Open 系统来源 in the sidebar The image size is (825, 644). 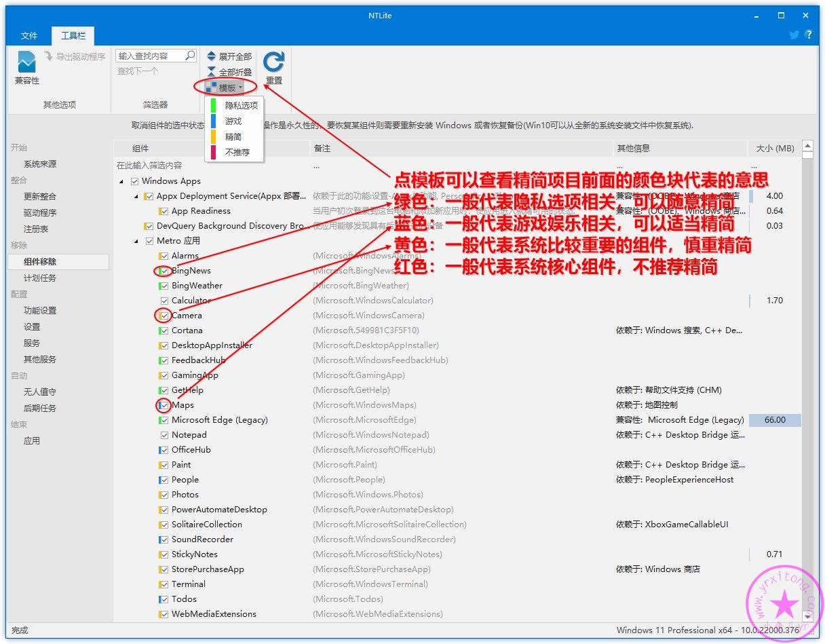click(x=40, y=164)
